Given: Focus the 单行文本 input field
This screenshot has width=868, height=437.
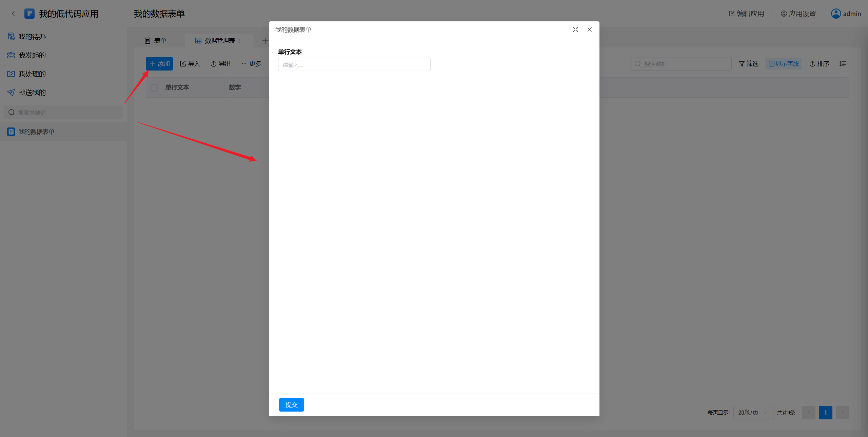Looking at the screenshot, I should [354, 64].
